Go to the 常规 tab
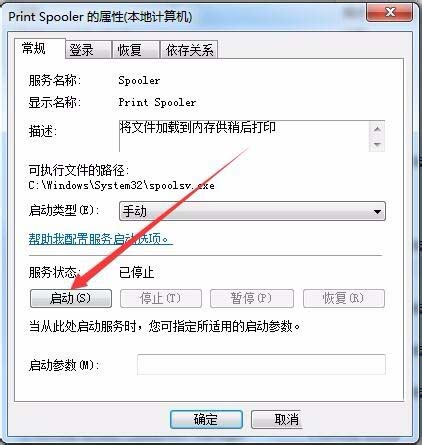The width and height of the screenshot is (422, 445). click(x=39, y=49)
